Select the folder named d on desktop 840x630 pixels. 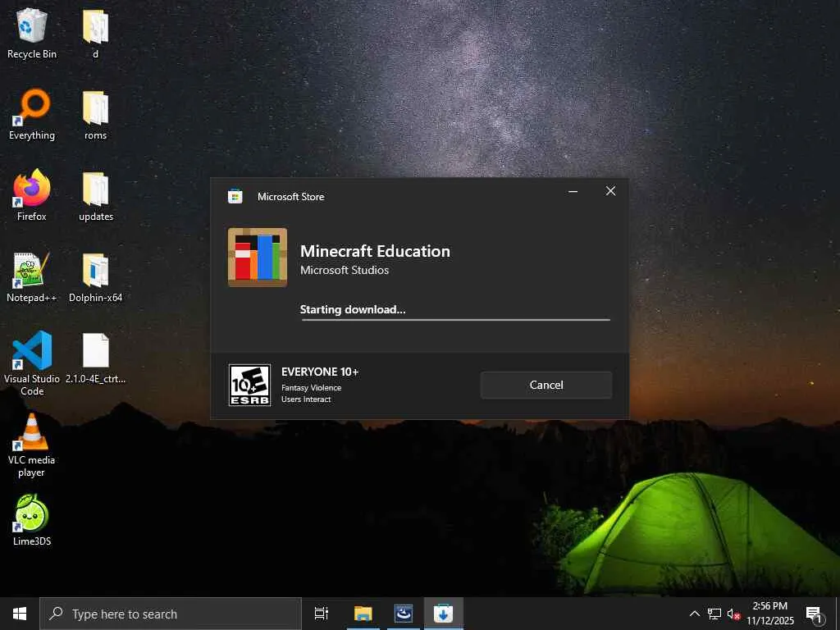[x=95, y=34]
